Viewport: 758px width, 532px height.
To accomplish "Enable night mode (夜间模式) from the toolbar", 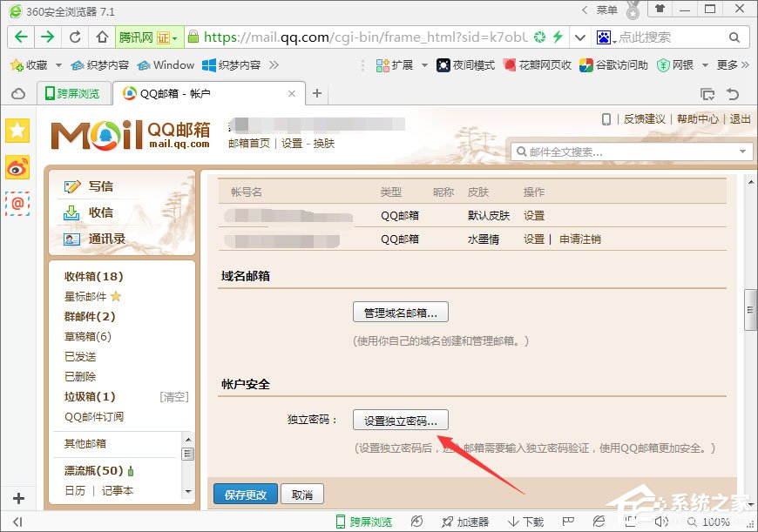I will (464, 64).
